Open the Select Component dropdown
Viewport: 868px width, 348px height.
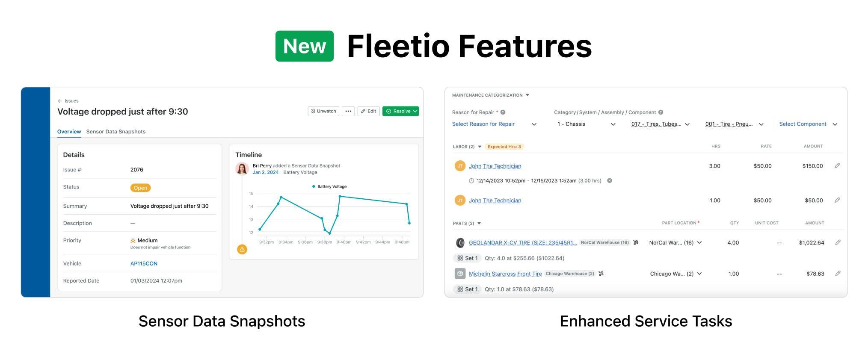(808, 124)
